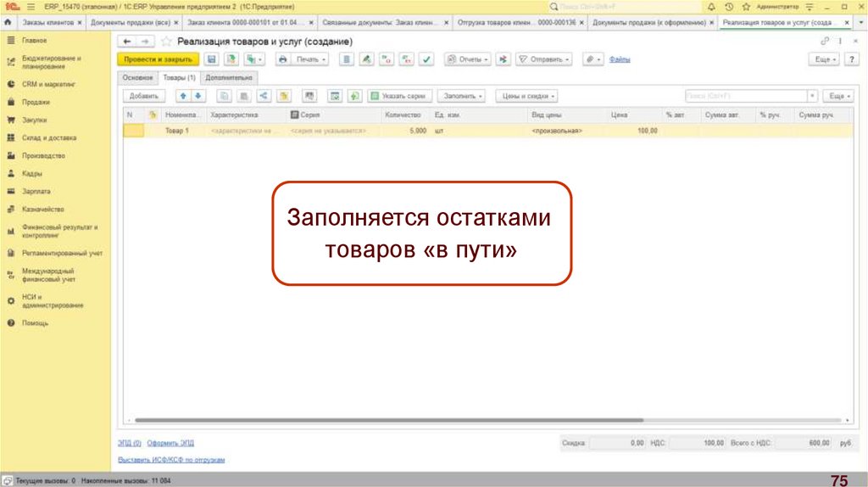868x487 pixels.
Task: Click the printer icon in the toolbar
Action: (283, 59)
